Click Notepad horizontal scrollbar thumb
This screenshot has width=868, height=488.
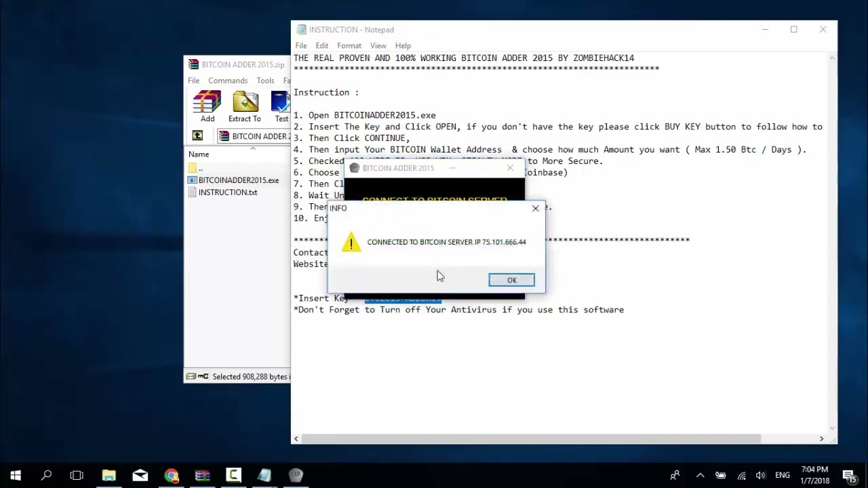[530, 439]
